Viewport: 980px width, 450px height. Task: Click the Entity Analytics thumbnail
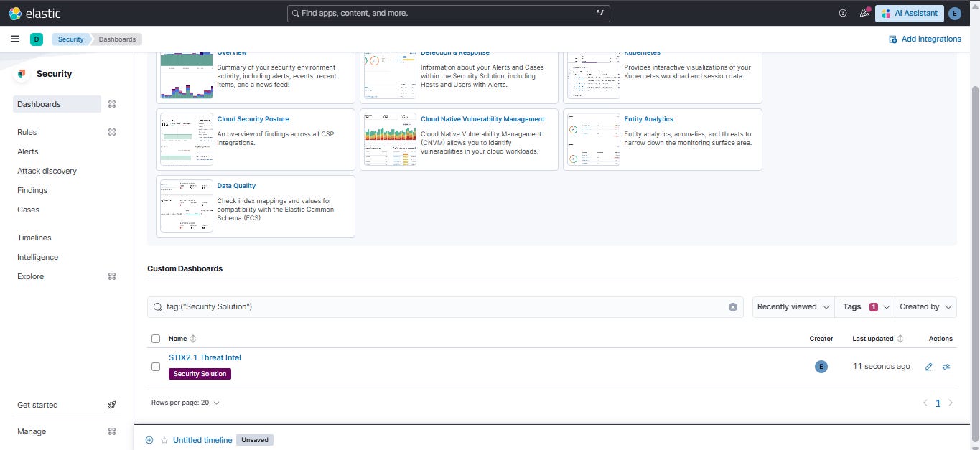[594, 139]
